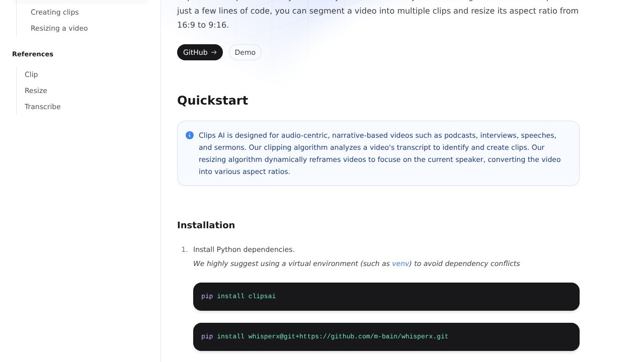Click the list number 1 marker
The width and height of the screenshot is (644, 362).
(184, 249)
